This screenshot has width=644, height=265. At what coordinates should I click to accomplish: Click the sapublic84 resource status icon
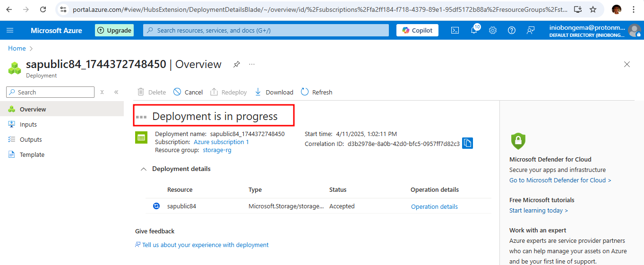(x=156, y=206)
